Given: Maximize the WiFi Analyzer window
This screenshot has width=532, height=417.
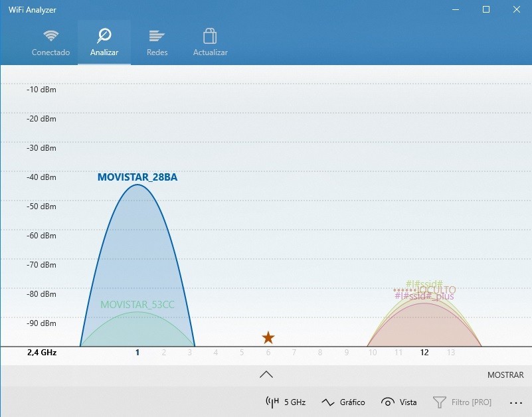Looking at the screenshot, I should [x=486, y=9].
